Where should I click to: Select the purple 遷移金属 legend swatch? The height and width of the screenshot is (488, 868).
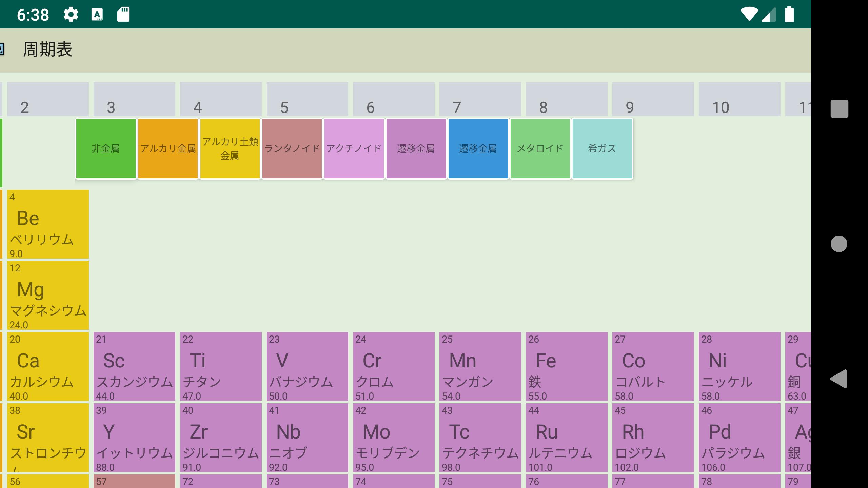click(416, 148)
